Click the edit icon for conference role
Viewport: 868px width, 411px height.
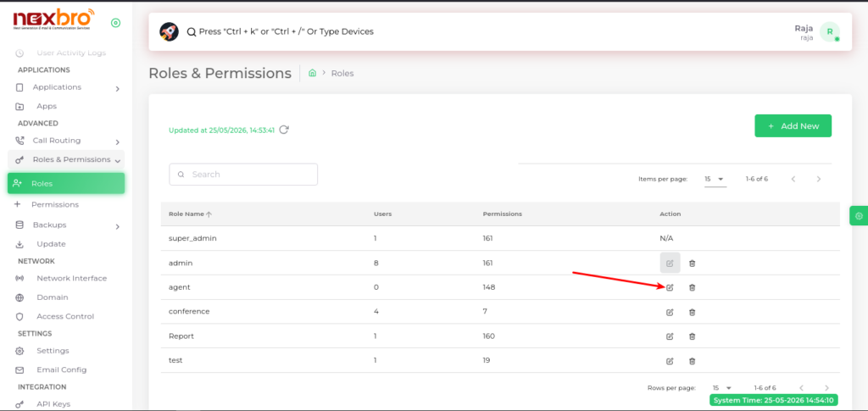tap(670, 312)
